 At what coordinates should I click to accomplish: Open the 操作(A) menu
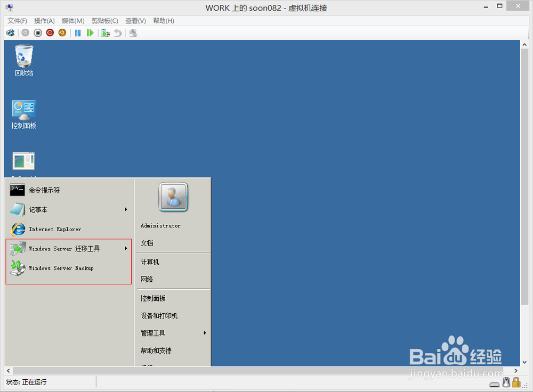coord(45,21)
